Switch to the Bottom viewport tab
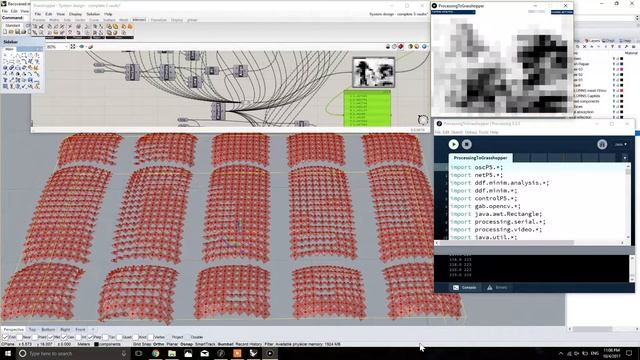The image size is (640, 360). point(48,329)
